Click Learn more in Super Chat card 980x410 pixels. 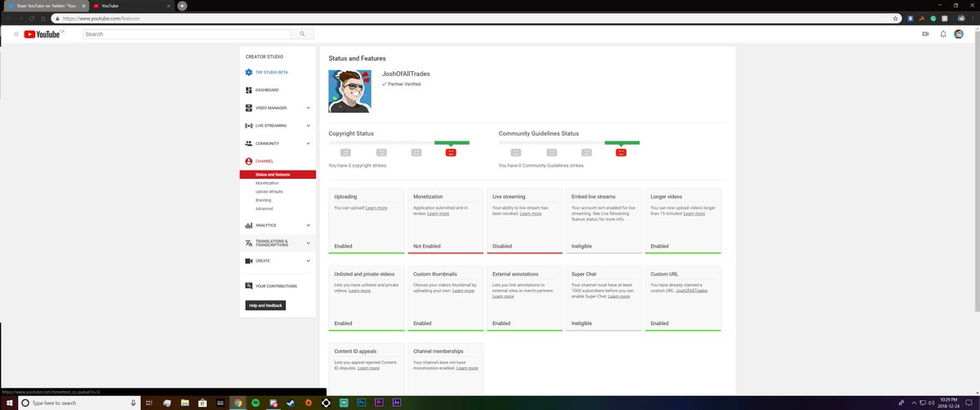[619, 296]
